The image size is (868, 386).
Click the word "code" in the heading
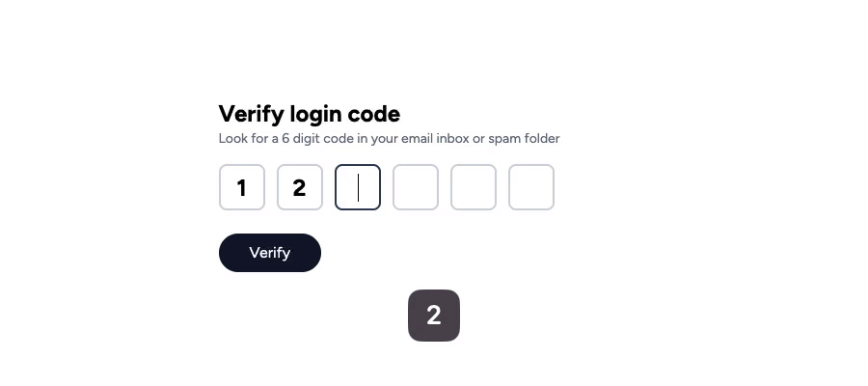[373, 114]
